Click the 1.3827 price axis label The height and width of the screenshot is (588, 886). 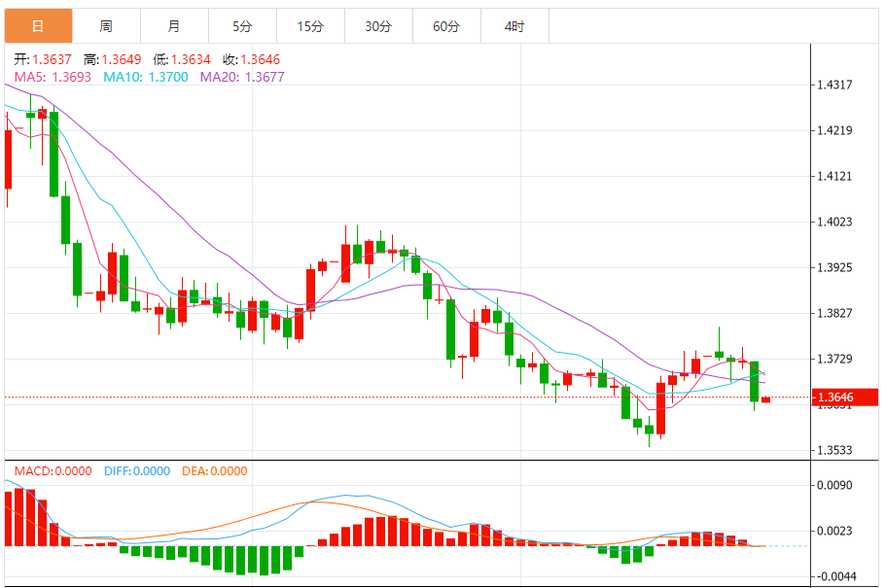pyautogui.click(x=834, y=313)
